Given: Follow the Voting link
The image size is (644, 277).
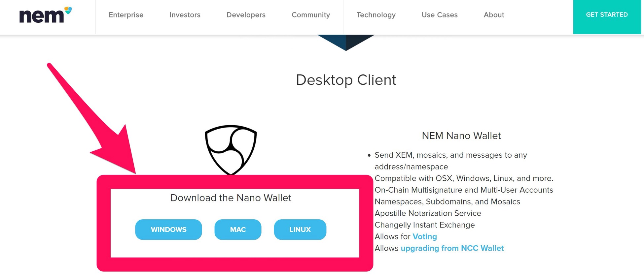Looking at the screenshot, I should (x=425, y=237).
